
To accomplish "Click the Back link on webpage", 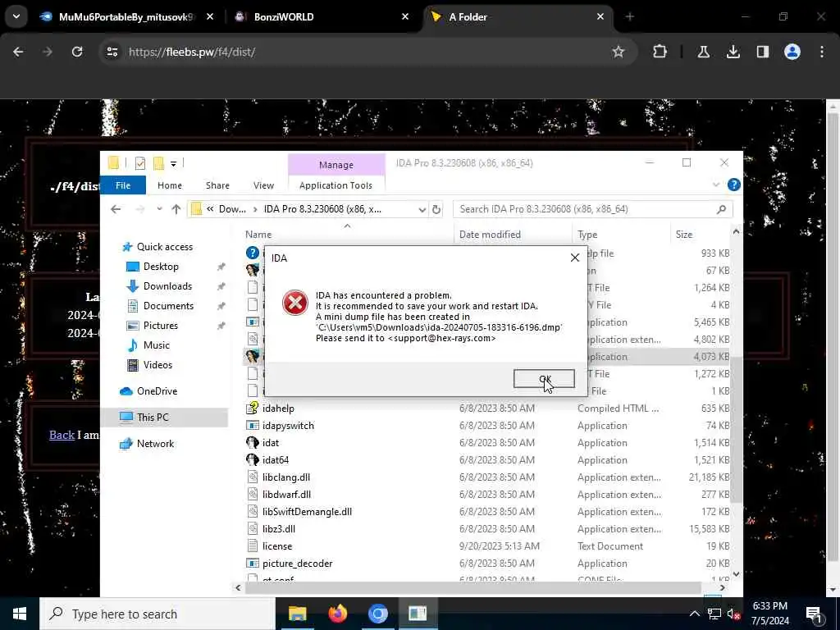I will coord(62,435).
